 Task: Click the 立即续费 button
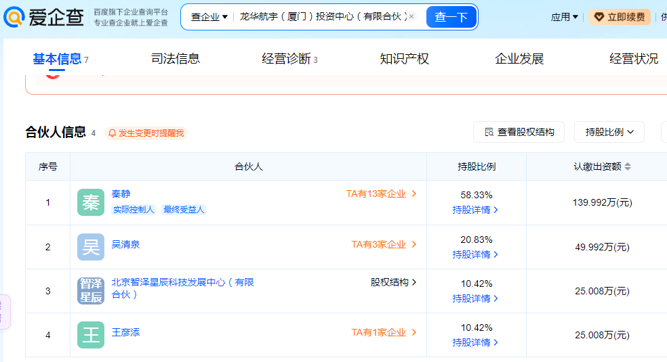[x=620, y=17]
